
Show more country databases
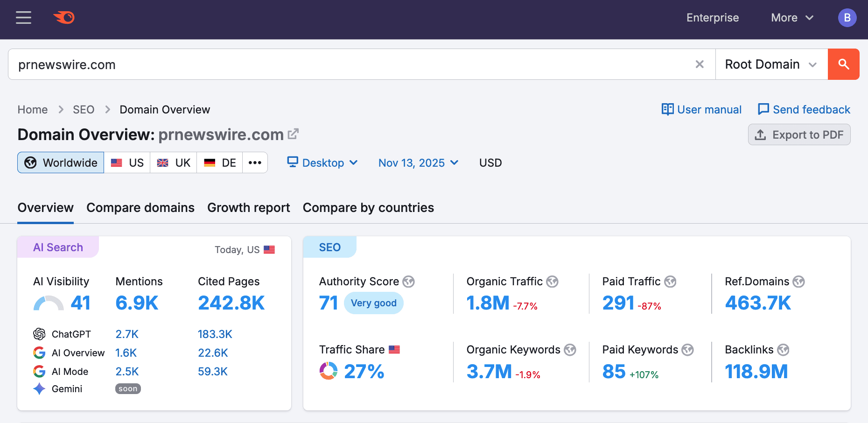click(x=255, y=162)
